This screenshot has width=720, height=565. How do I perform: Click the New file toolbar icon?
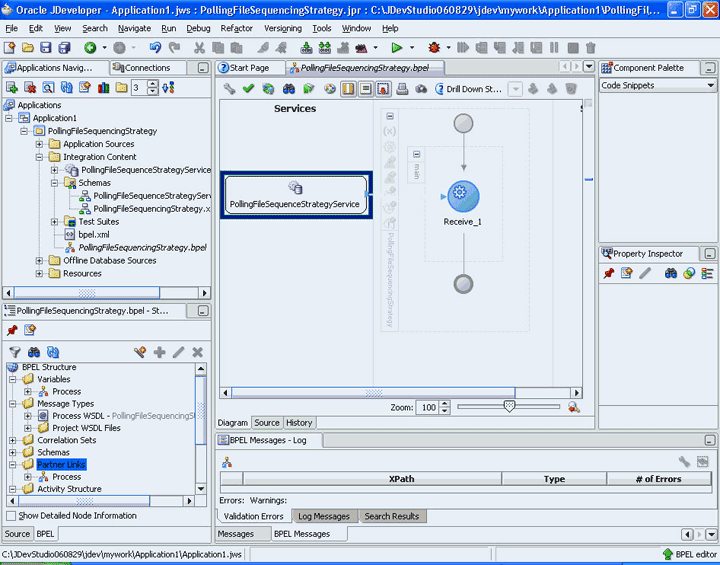click(10, 47)
